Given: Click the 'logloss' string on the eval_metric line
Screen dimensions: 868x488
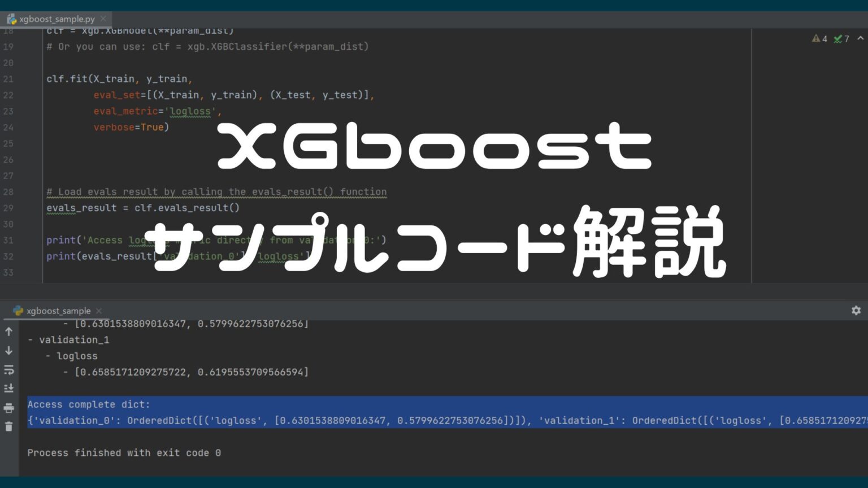Looking at the screenshot, I should point(190,111).
